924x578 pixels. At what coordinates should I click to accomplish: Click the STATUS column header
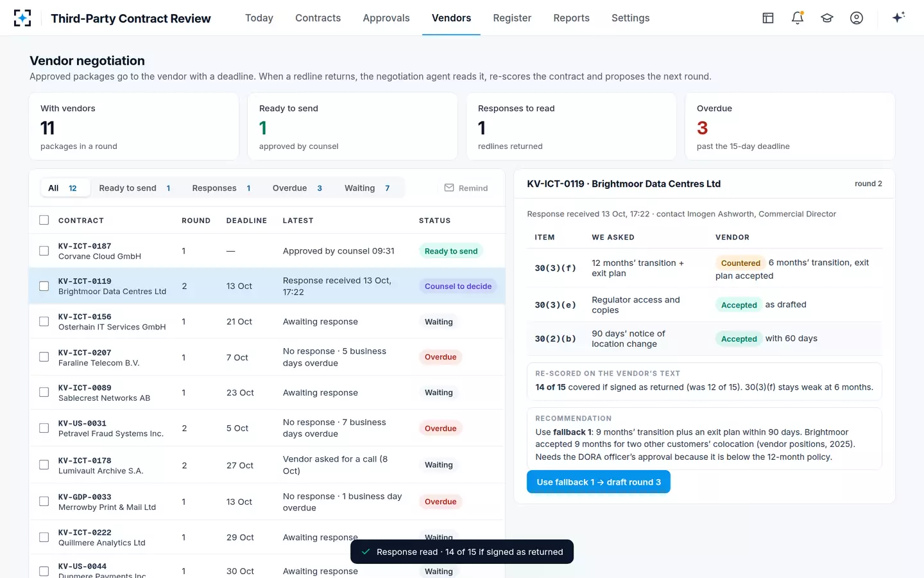(x=434, y=220)
